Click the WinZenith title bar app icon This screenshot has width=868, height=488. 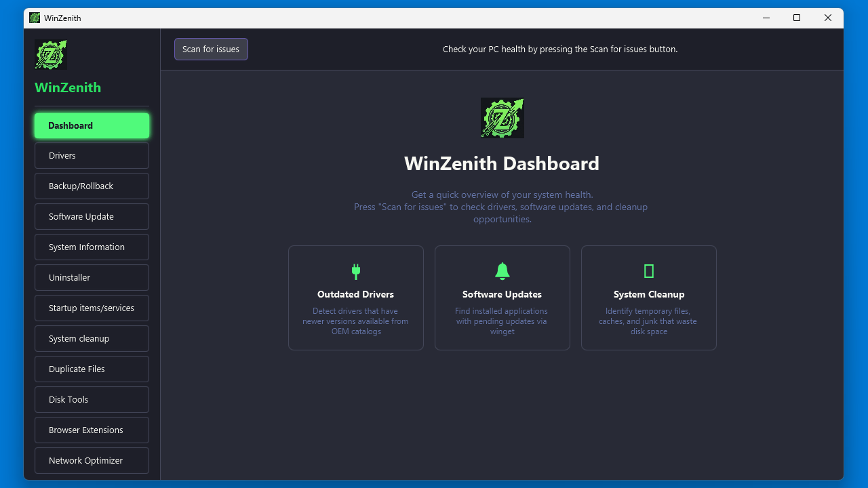(35, 18)
